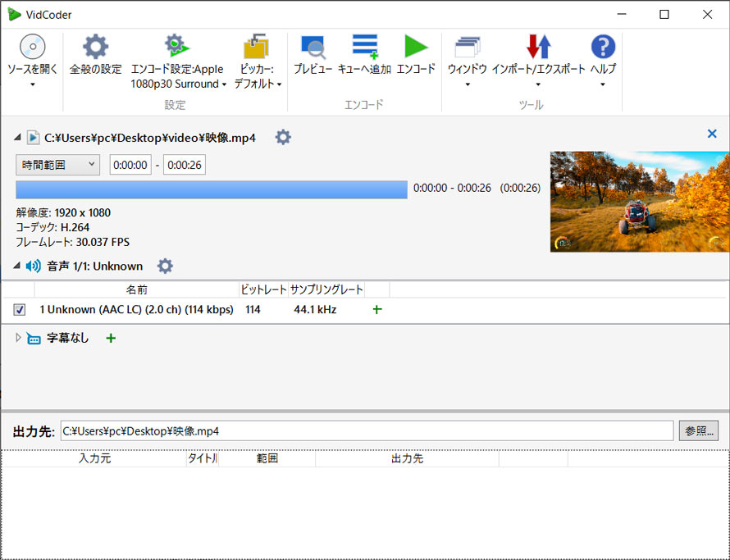The height and width of the screenshot is (560, 730).
Task: Click the 解像度: 1920 x 1080 text
Action: click(x=63, y=212)
